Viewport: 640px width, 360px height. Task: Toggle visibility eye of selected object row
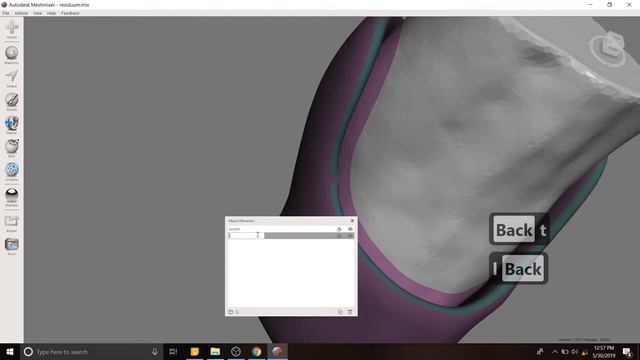coord(350,236)
